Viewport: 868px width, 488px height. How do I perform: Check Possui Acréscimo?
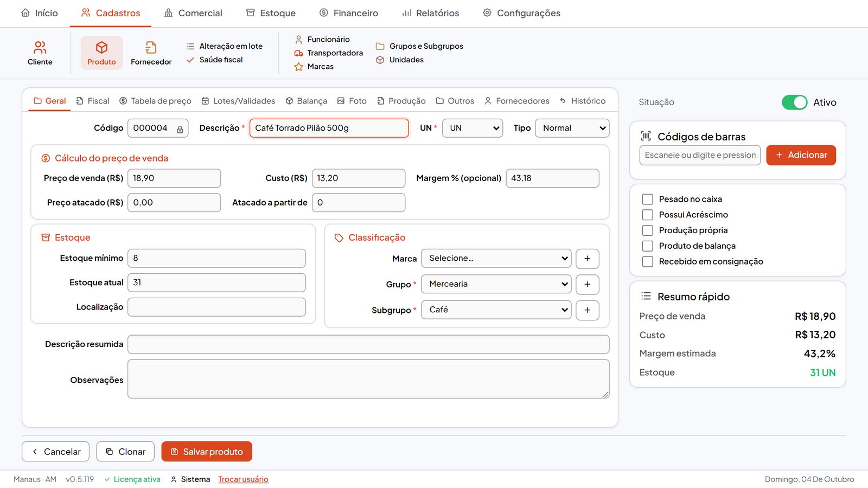647,215
